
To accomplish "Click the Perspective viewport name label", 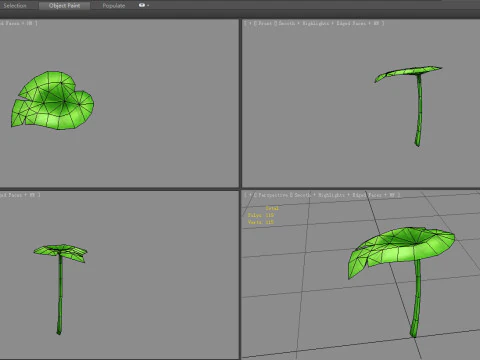I will [273, 195].
